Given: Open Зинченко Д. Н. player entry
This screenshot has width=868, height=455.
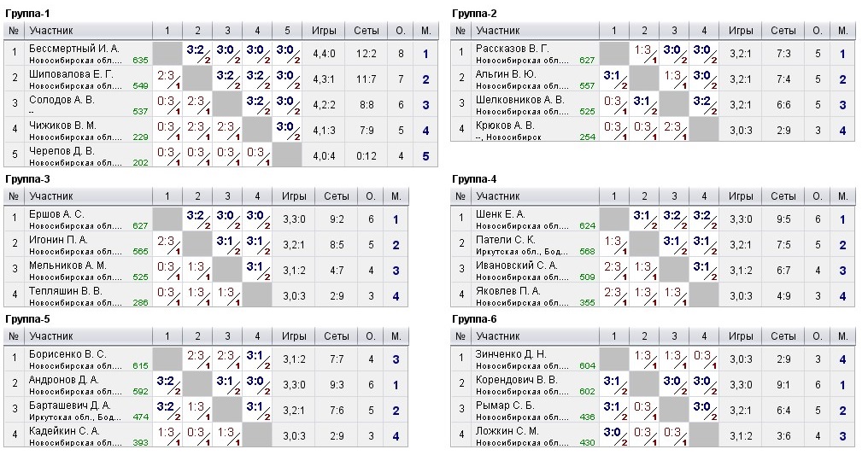Looking at the screenshot, I should [510, 353].
